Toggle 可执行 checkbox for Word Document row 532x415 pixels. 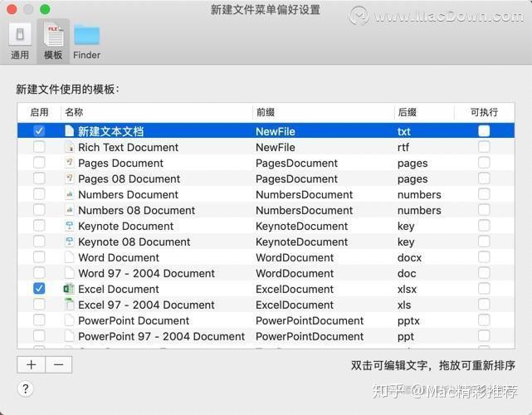(484, 256)
